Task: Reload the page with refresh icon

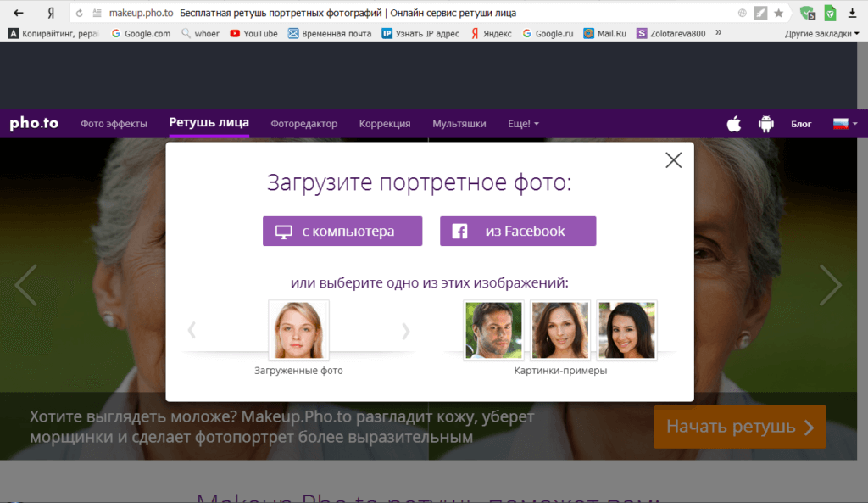Action: tap(79, 14)
